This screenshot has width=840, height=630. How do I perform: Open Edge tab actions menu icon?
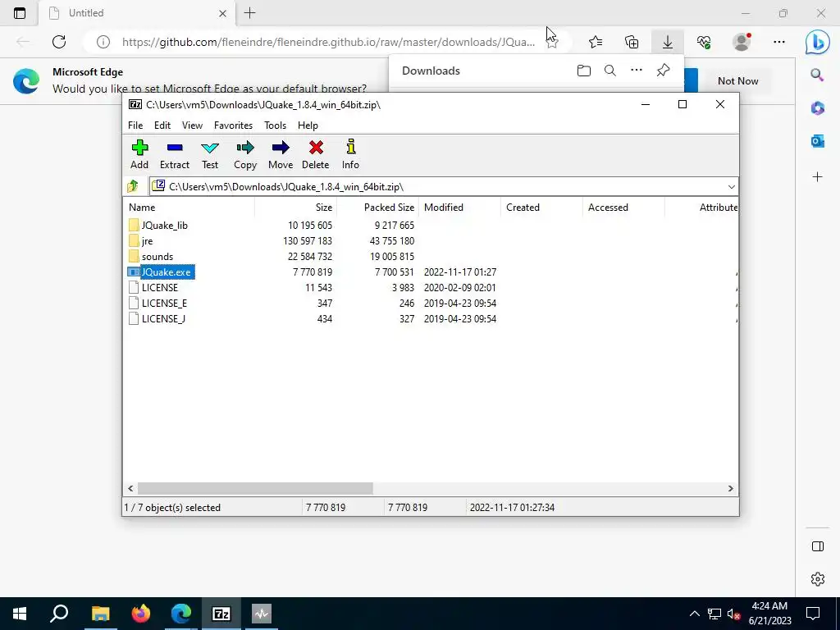point(20,13)
